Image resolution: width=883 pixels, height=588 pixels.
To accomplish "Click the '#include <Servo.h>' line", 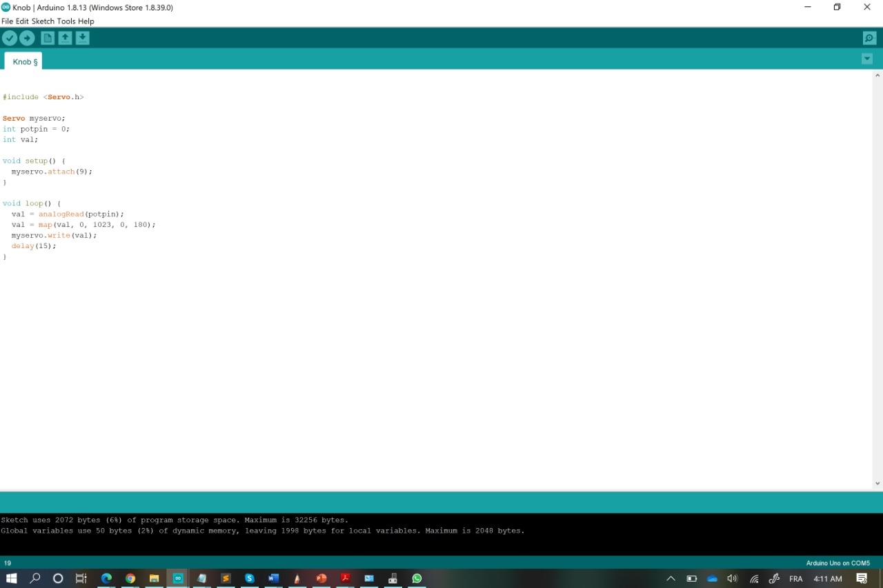I will 43,97.
